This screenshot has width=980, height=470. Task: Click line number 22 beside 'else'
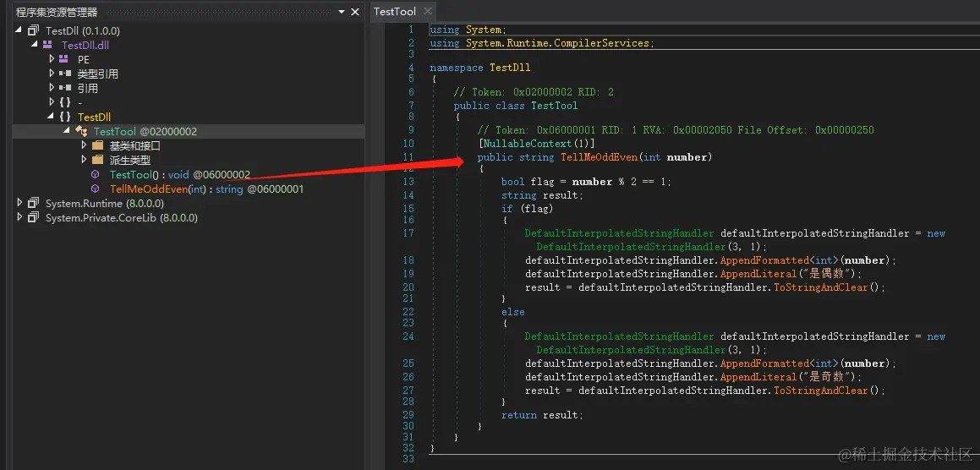pos(408,311)
